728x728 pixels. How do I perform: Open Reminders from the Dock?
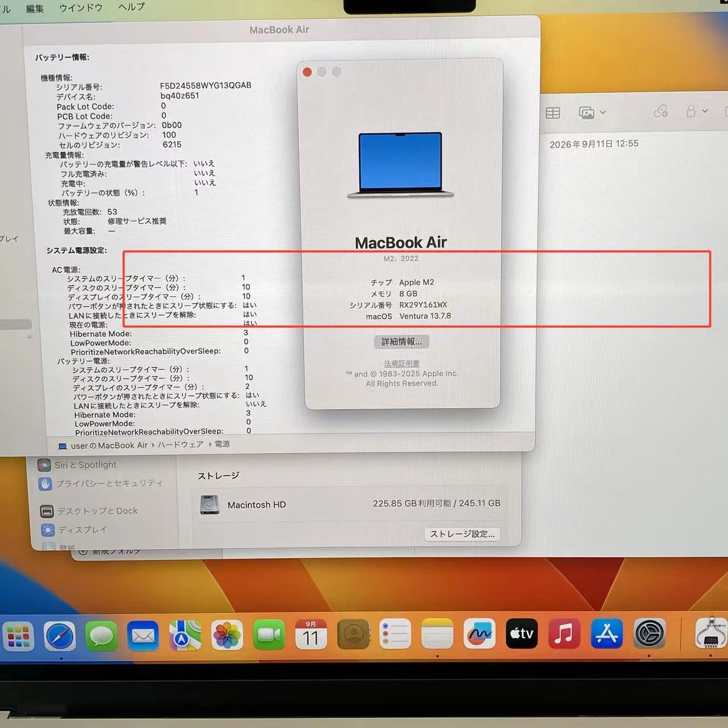coord(395,634)
